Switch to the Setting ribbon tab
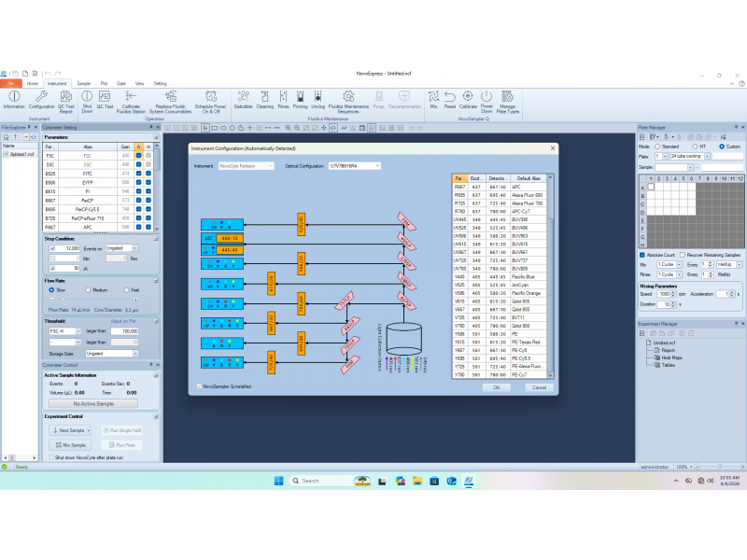Viewport: 747px width, 560px height. click(x=160, y=83)
